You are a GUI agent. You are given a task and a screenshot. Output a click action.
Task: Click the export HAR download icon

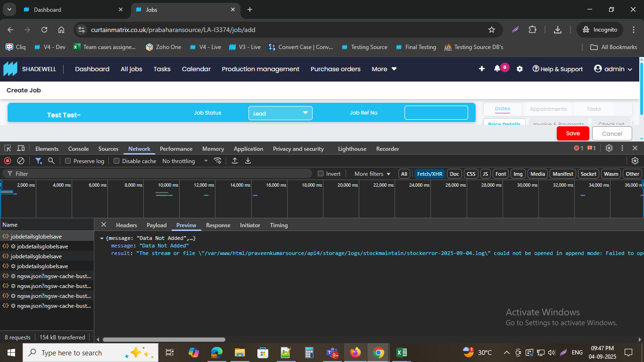(248, 161)
